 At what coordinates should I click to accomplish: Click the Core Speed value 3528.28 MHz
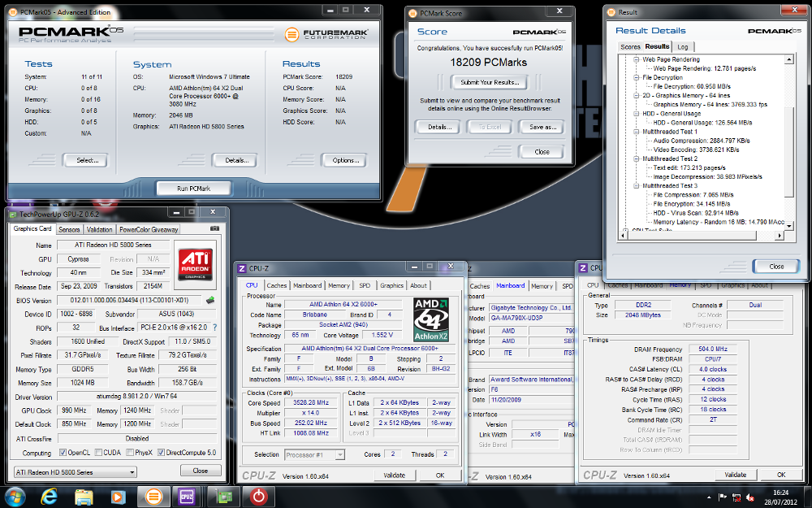(311, 403)
